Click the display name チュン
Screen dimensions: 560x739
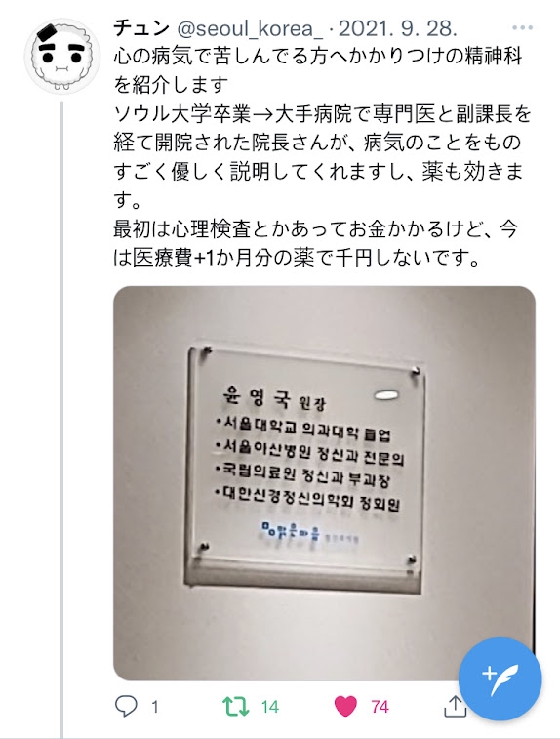(141, 28)
